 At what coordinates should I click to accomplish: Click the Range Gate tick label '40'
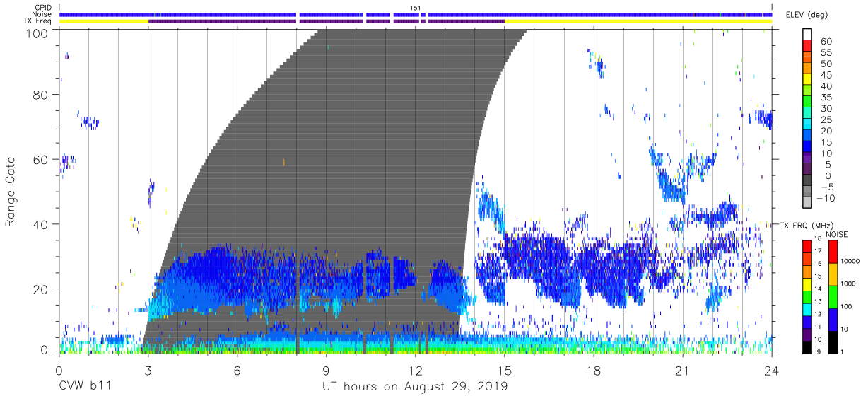pyautogui.click(x=42, y=224)
